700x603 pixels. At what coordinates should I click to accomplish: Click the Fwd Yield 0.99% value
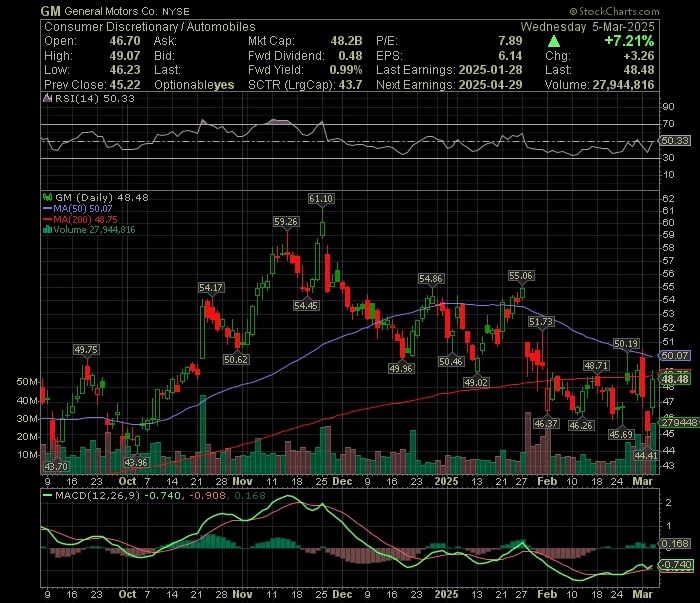pyautogui.click(x=346, y=70)
